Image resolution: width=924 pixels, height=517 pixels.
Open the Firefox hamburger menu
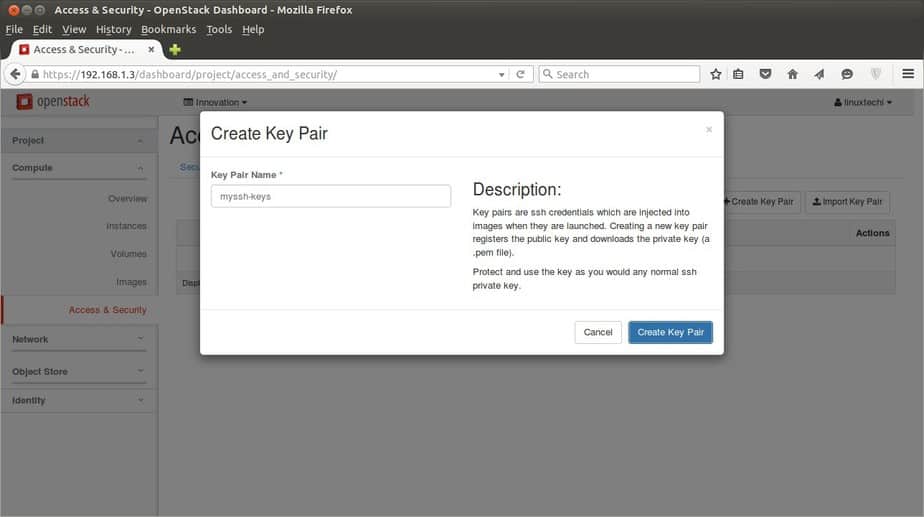[908, 74]
